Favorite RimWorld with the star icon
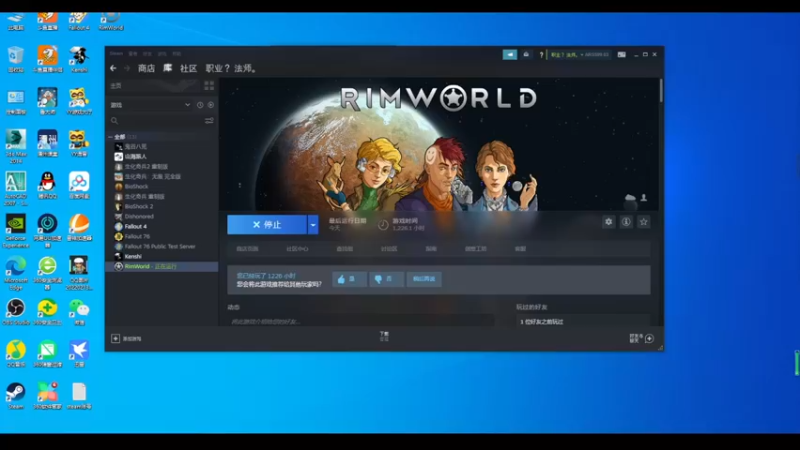800x450 pixels. pos(644,222)
